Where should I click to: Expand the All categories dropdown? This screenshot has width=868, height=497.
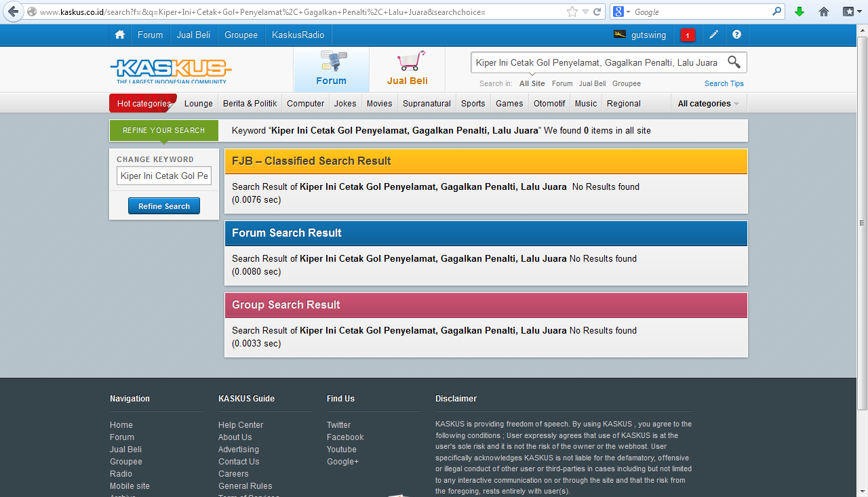pos(709,104)
